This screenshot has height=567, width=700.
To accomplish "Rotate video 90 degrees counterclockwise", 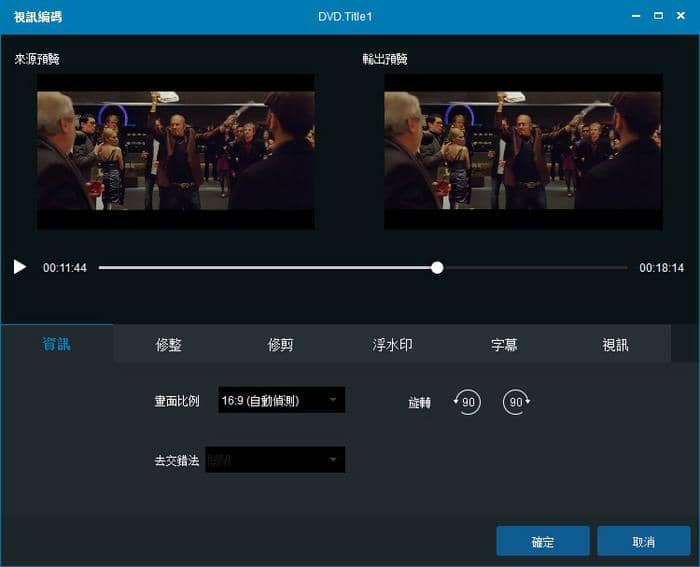I will click(467, 402).
